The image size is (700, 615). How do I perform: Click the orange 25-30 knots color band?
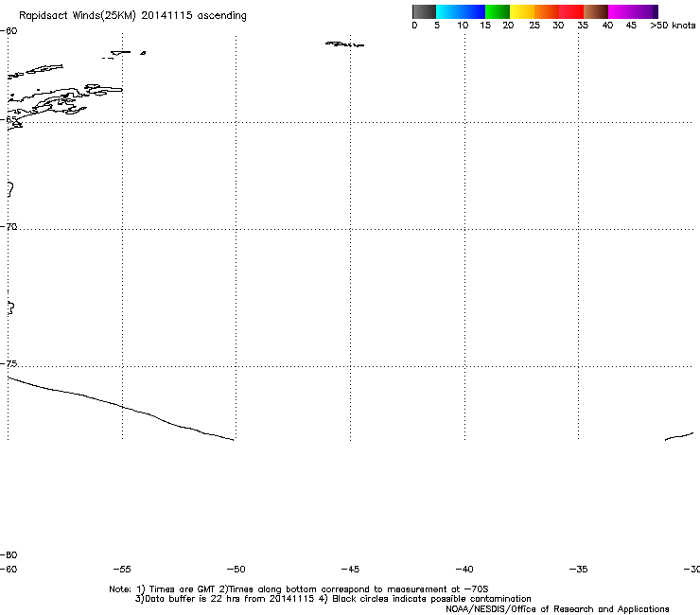point(547,11)
